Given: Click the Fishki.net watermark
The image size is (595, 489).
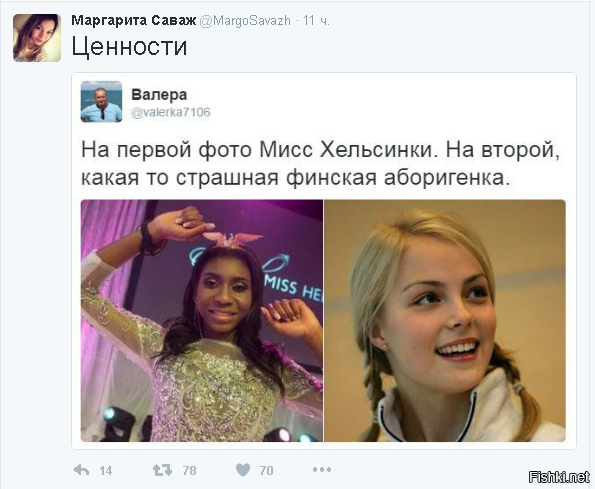Looking at the screenshot, I should [559, 477].
